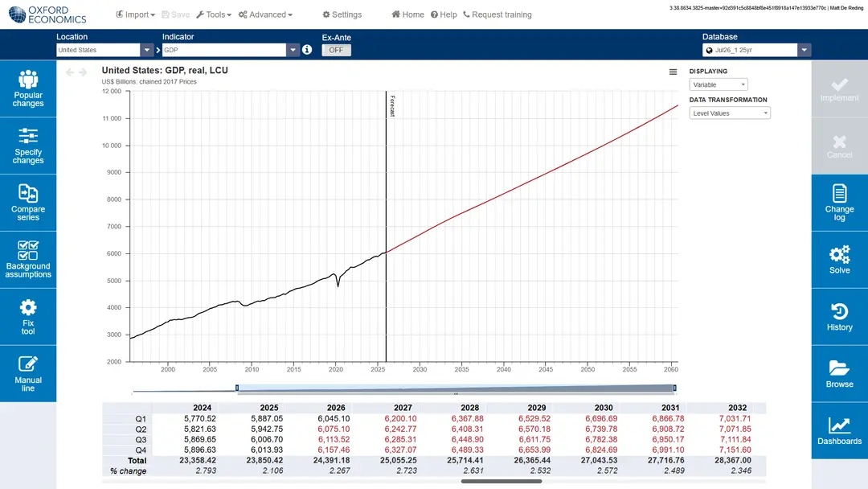Open the Popular changes panel

(27, 88)
